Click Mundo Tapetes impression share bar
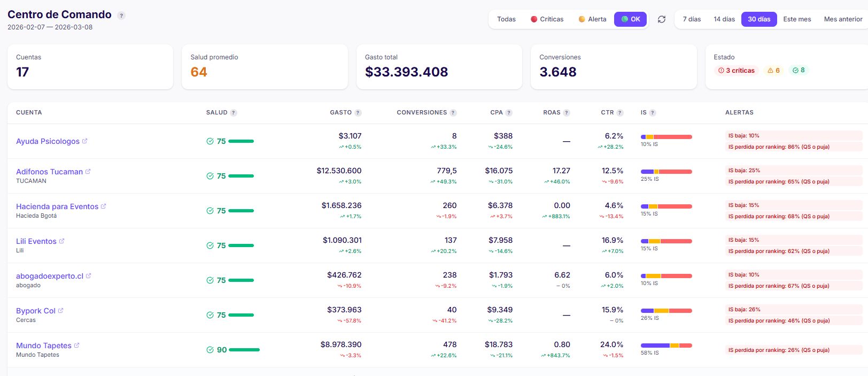 point(666,346)
